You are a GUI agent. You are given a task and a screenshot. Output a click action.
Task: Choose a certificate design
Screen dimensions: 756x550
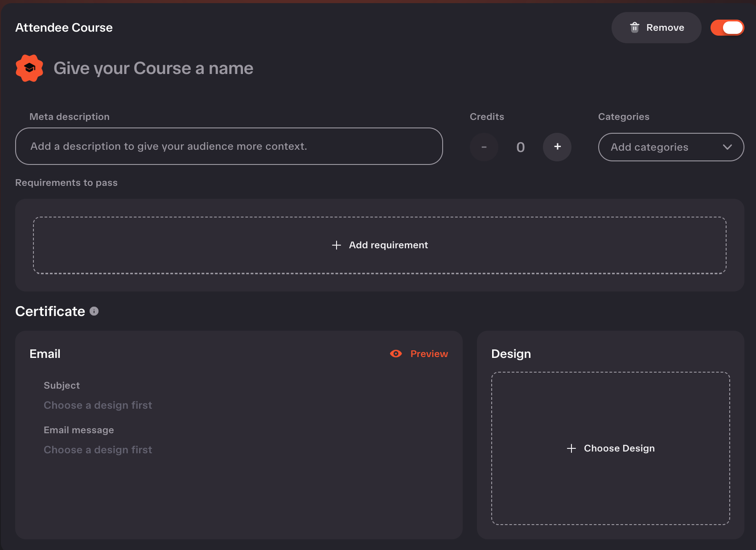click(611, 448)
